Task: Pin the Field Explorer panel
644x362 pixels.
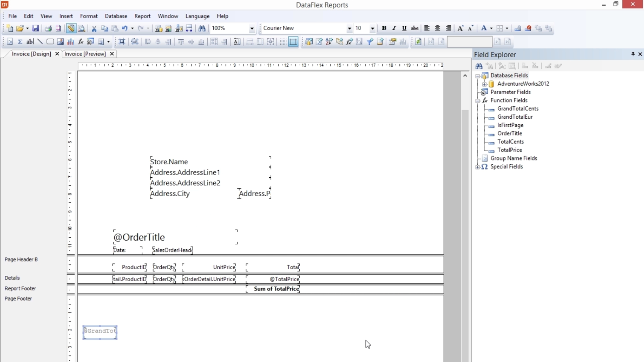Action: pyautogui.click(x=633, y=54)
